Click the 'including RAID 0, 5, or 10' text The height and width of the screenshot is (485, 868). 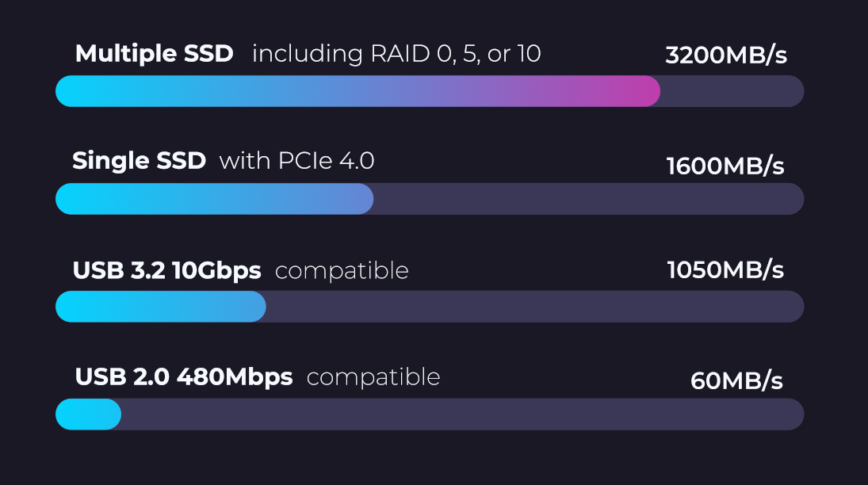pyautogui.click(x=396, y=54)
